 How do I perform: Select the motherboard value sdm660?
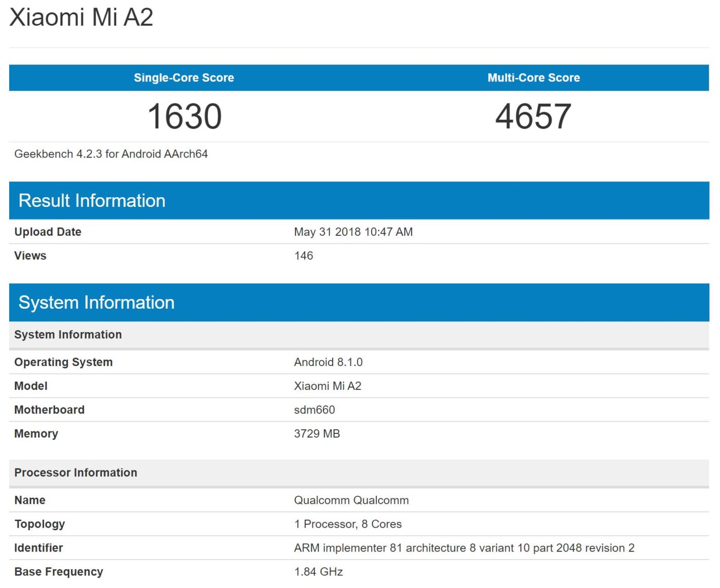tap(314, 410)
